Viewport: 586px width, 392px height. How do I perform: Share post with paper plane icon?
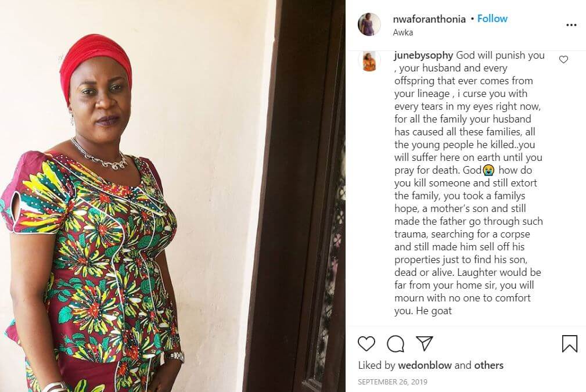pos(424,343)
